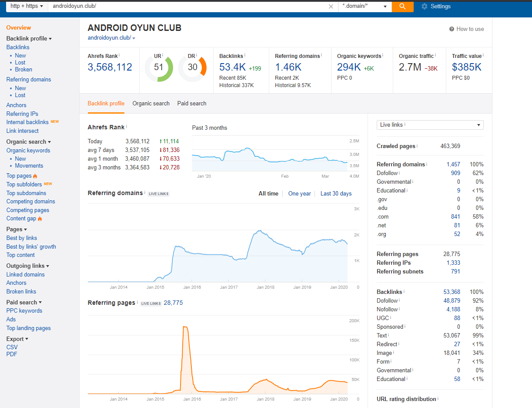Click the UR 51 donut gauge
The image size is (532, 408).
(x=159, y=67)
